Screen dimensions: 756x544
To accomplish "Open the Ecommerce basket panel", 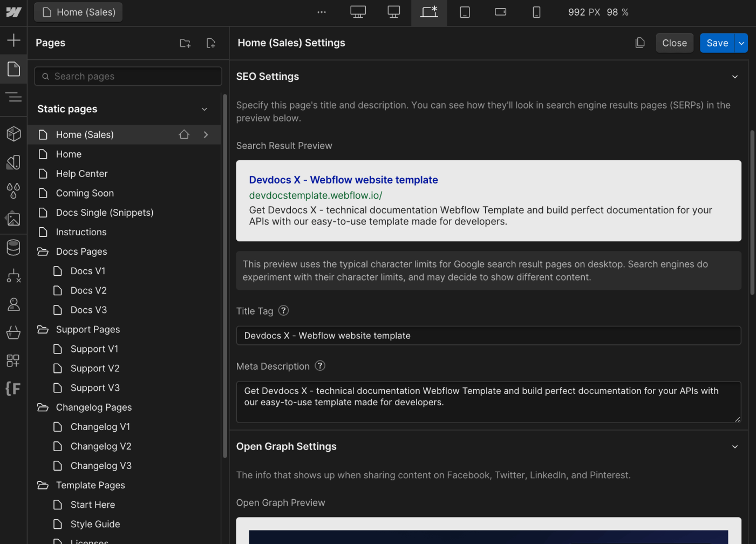I will [13, 332].
